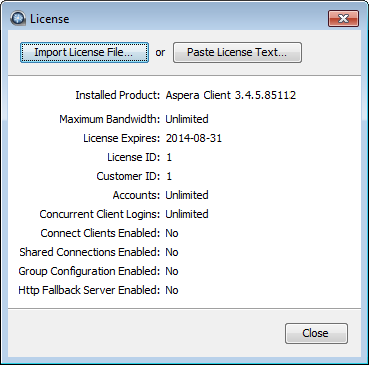Click the Aspera icon in title bar

(18, 19)
